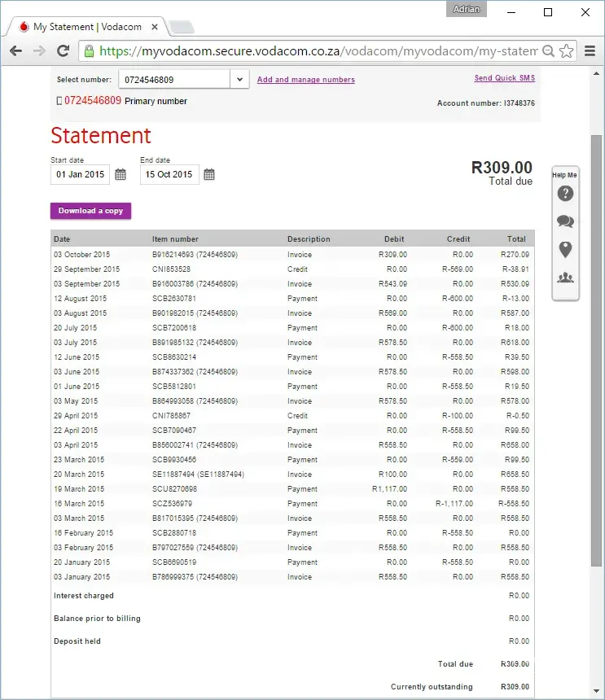Expand the Select number dropdown arrow
This screenshot has width=605, height=700.
point(239,80)
